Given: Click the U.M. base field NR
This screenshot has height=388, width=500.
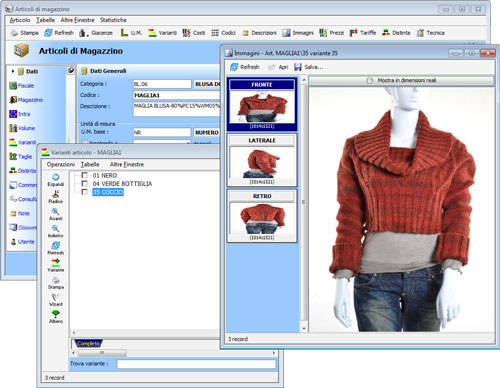Looking at the screenshot, I should (162, 132).
